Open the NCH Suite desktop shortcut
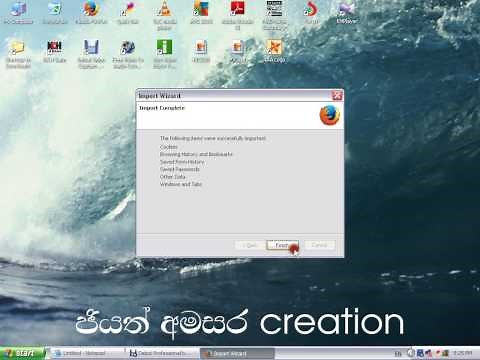 [55, 51]
